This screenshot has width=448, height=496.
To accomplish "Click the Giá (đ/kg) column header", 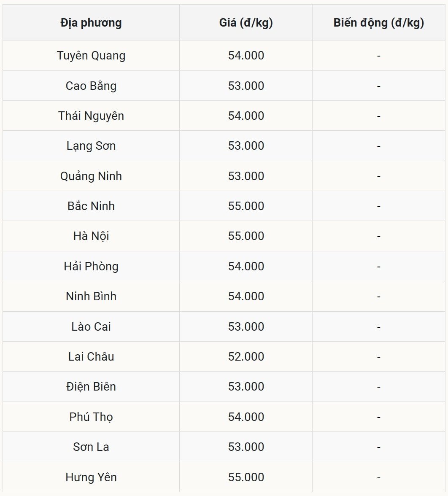I will 246,23.
